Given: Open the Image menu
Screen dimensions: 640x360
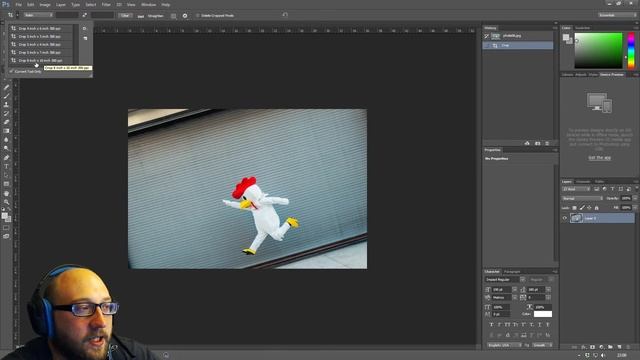Looking at the screenshot, I should 45,4.
